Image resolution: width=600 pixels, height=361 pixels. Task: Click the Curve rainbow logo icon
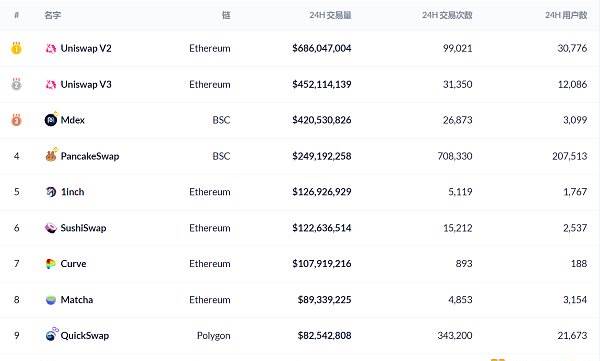point(51,264)
